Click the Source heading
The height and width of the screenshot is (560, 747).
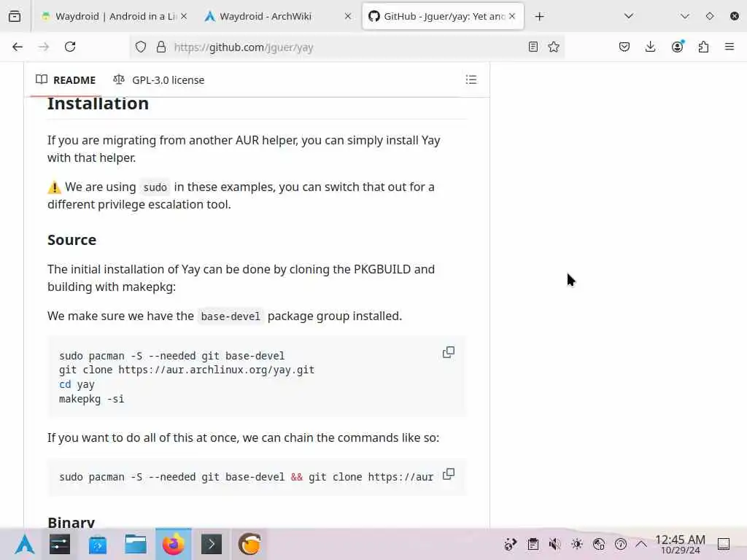pos(72,239)
